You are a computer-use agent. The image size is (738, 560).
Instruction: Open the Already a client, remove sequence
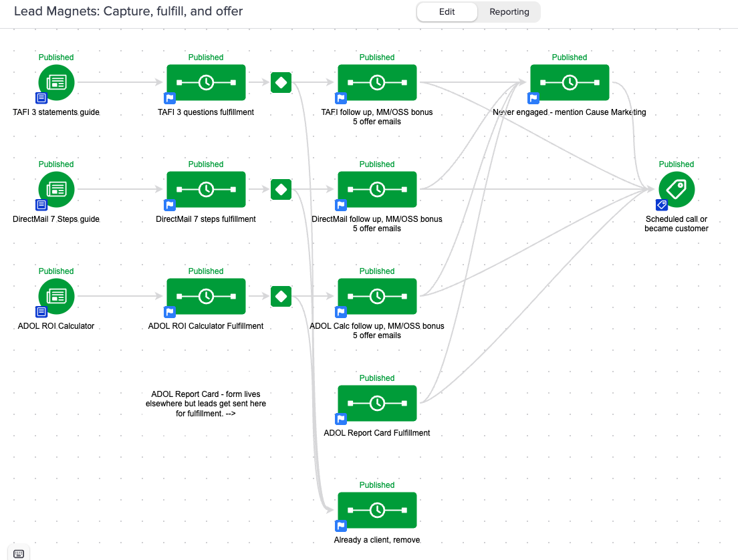377,510
